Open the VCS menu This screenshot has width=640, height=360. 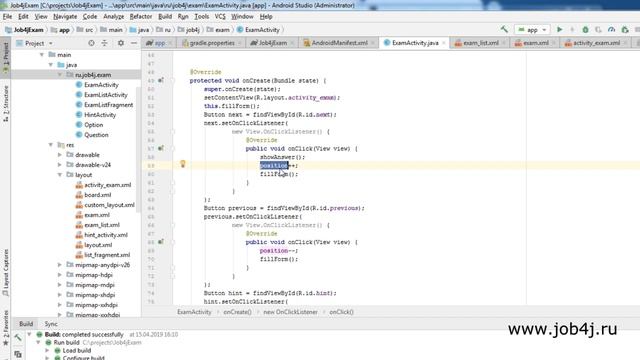click(x=220, y=16)
